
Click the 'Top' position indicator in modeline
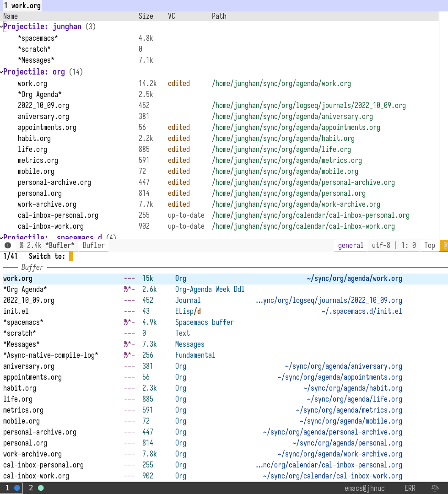(429, 245)
